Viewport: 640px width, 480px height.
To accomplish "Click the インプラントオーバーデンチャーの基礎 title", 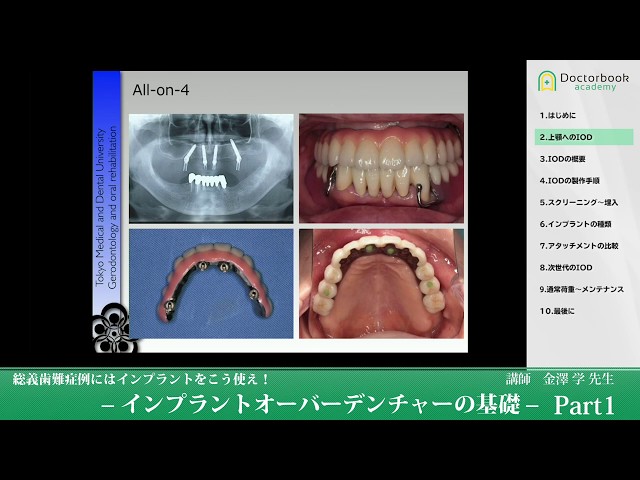I will click(x=320, y=405).
